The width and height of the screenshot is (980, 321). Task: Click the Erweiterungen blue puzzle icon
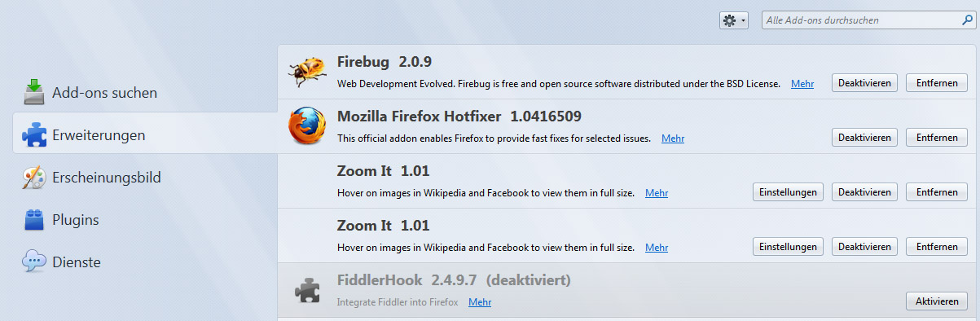click(x=34, y=134)
